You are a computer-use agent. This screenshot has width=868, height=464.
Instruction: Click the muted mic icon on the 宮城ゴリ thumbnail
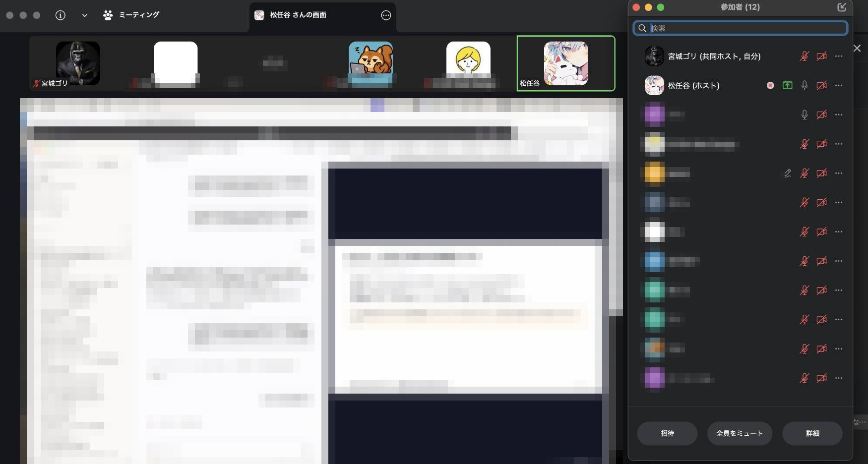(x=36, y=83)
